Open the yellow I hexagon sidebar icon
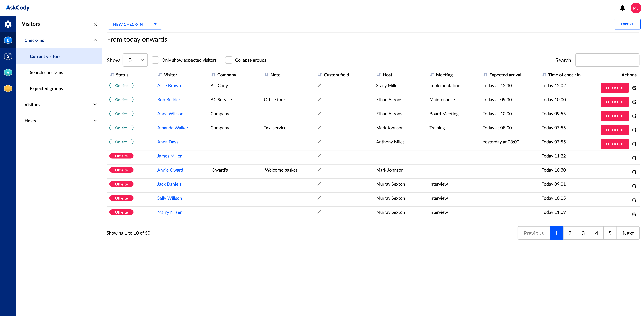Image resolution: width=644 pixels, height=316 pixels. [8, 88]
